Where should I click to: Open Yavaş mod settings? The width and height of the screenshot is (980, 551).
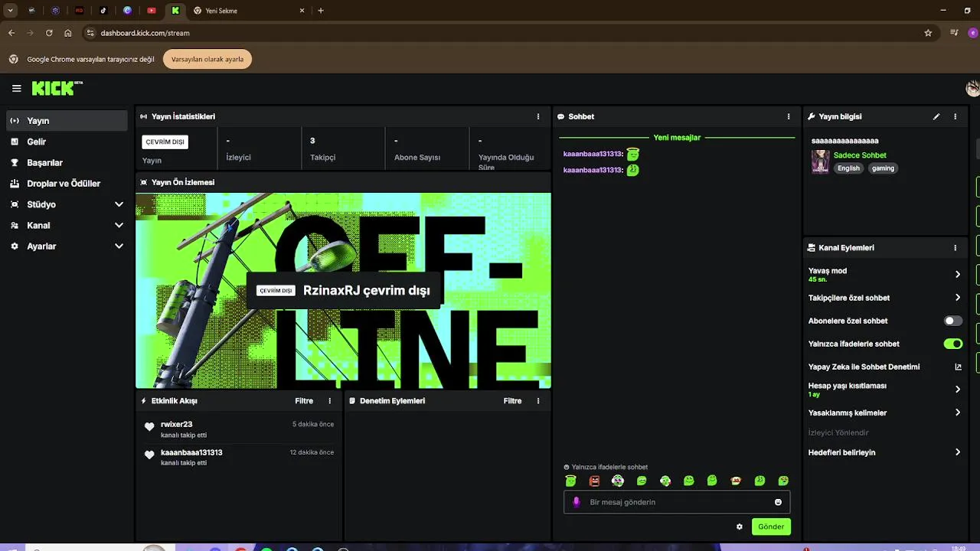pyautogui.click(x=885, y=274)
